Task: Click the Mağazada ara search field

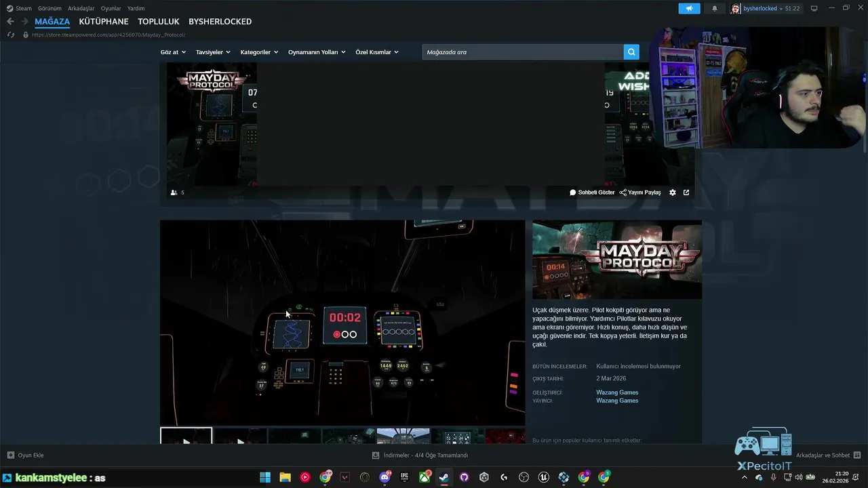Action: (x=523, y=52)
